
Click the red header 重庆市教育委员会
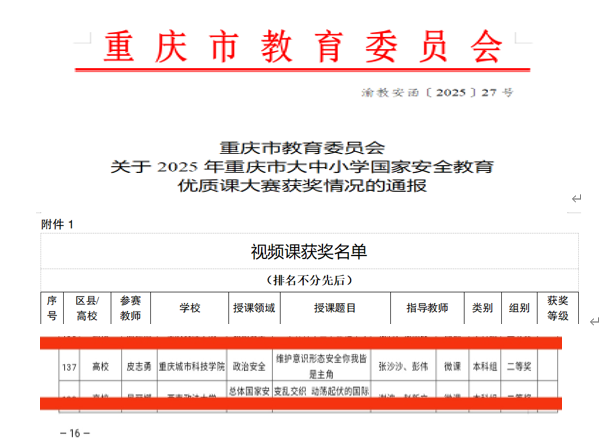(x=303, y=43)
